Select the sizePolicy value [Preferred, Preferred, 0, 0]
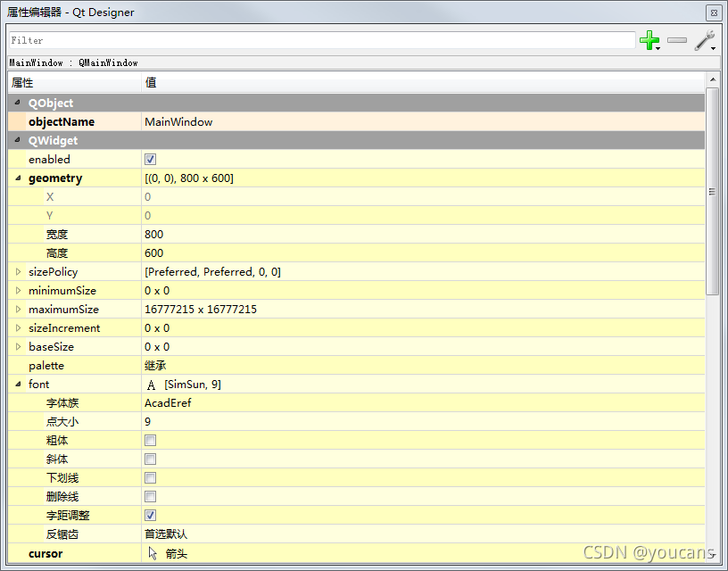 click(x=212, y=272)
